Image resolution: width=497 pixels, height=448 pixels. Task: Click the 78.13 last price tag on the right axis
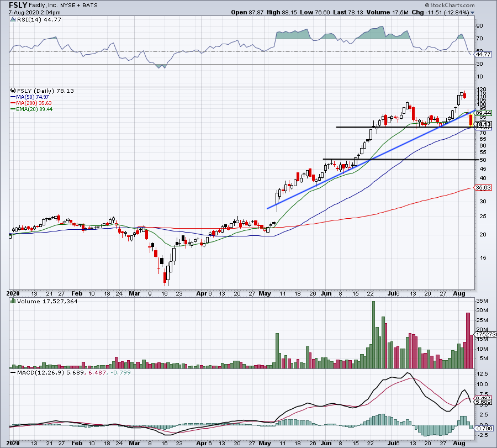coord(483,124)
